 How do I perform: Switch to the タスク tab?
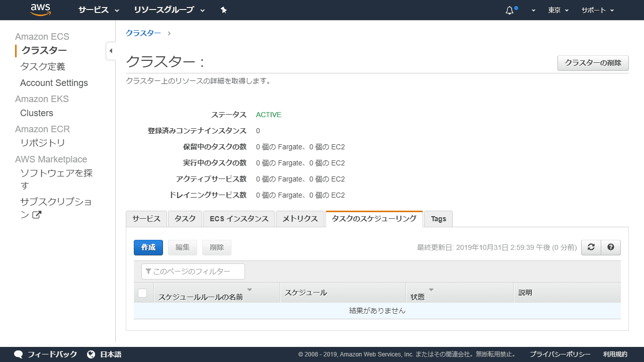185,219
